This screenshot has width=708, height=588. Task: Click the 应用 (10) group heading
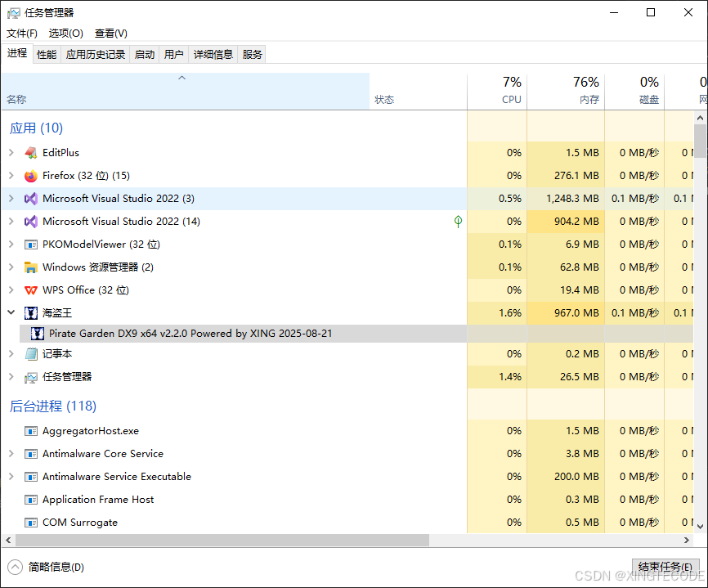point(36,128)
